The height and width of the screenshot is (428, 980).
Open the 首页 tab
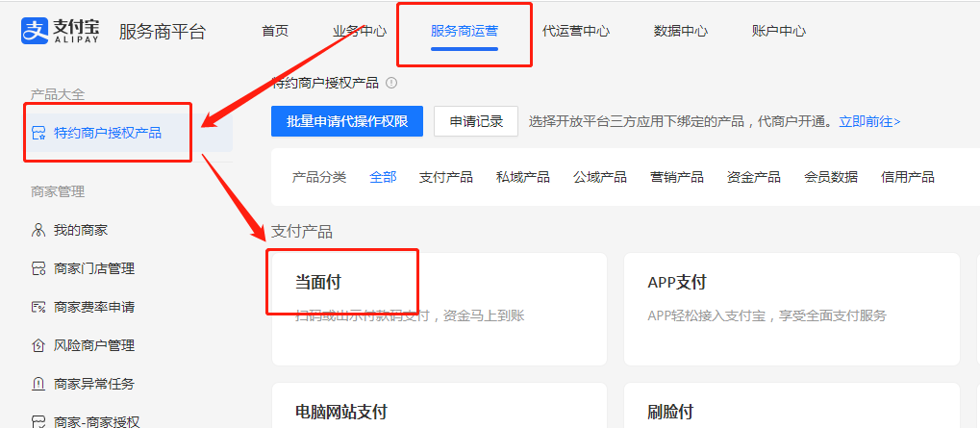(275, 31)
